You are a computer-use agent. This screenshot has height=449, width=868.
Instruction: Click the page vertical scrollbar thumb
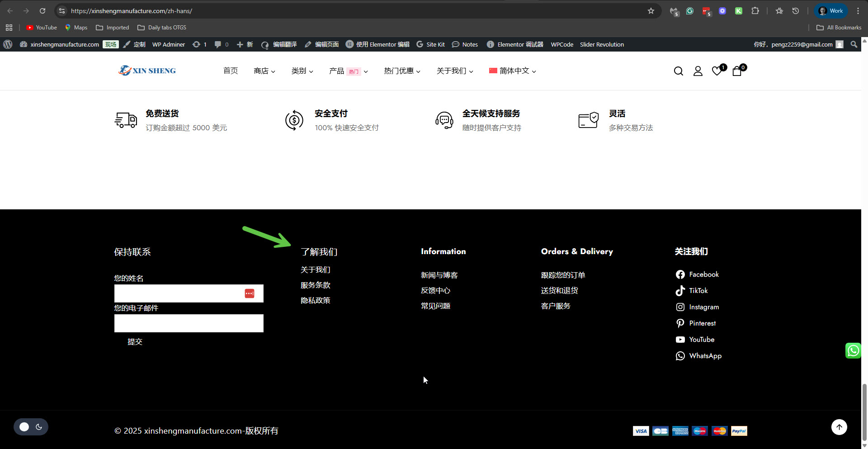tap(864, 411)
